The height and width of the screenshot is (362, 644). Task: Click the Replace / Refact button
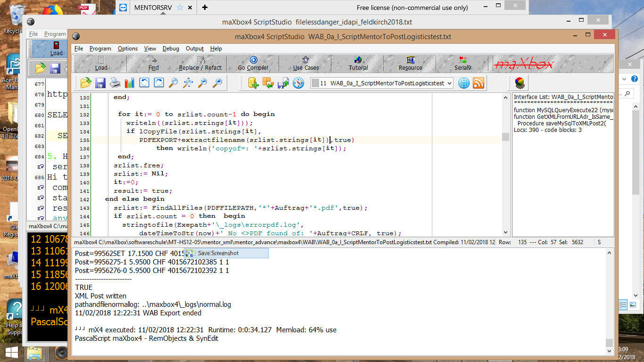point(200,63)
